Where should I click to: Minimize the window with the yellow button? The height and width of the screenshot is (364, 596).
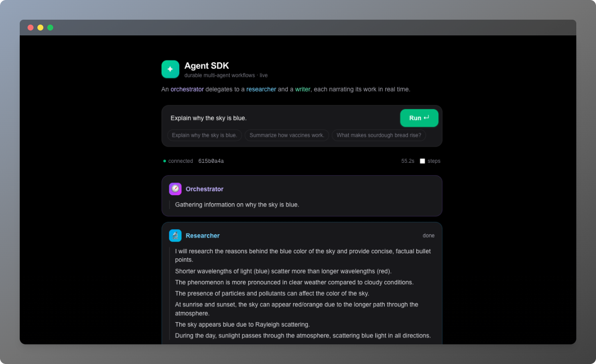point(40,28)
